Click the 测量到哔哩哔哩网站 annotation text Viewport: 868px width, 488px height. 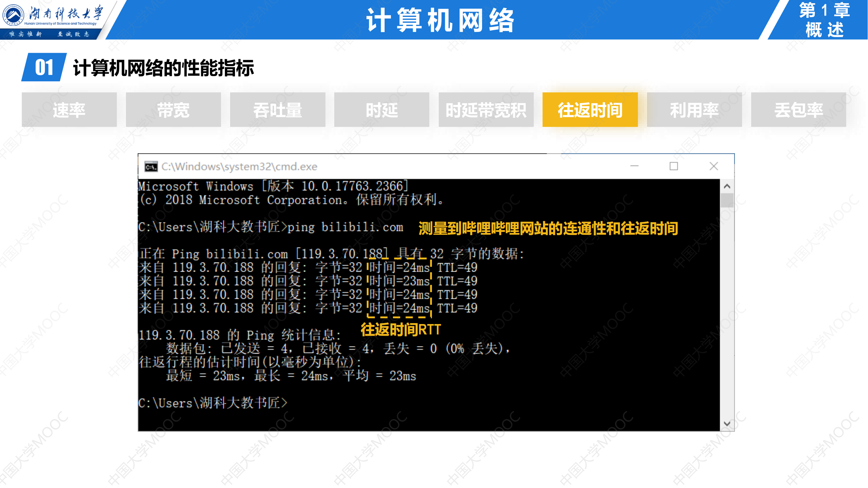point(548,228)
